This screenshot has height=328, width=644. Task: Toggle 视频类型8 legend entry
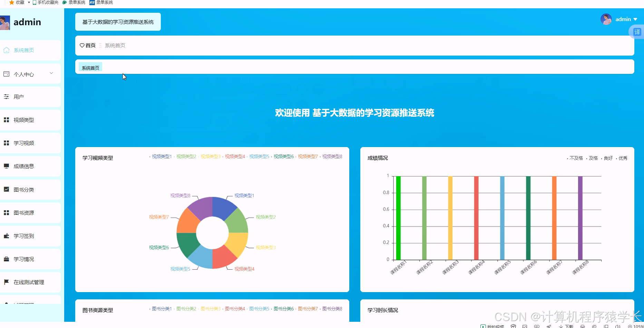331,156
